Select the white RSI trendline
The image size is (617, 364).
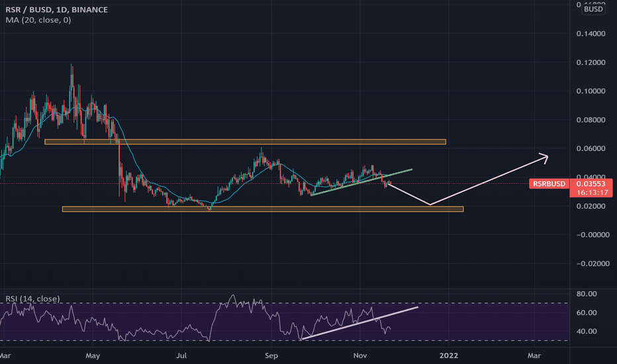click(x=359, y=323)
